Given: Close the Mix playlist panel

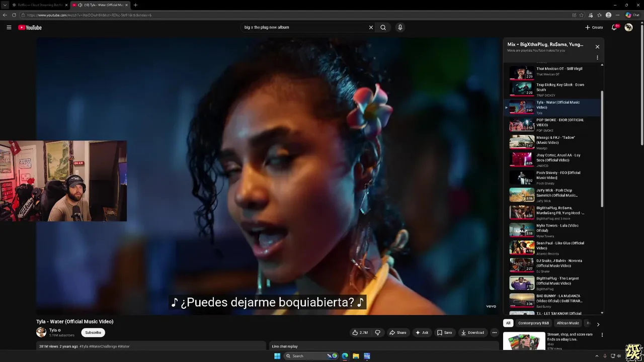Looking at the screenshot, I should (597, 47).
